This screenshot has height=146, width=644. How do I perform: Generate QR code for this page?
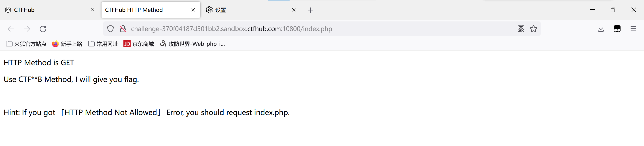521,29
